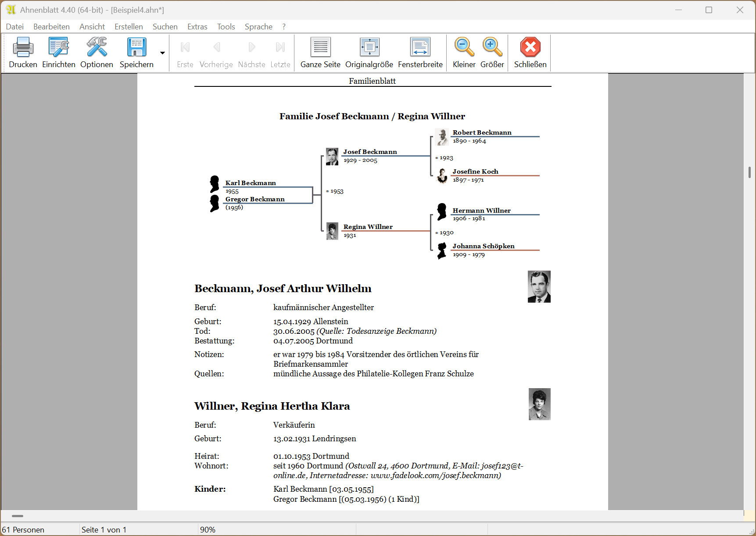Open the Datei menu
Screen dimensions: 756x536
[x=15, y=27]
